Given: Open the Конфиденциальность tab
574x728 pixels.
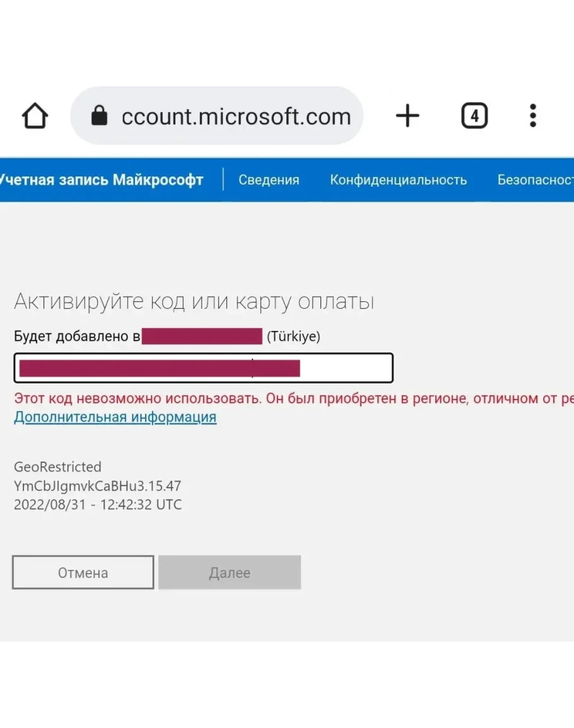Looking at the screenshot, I should [x=398, y=180].
